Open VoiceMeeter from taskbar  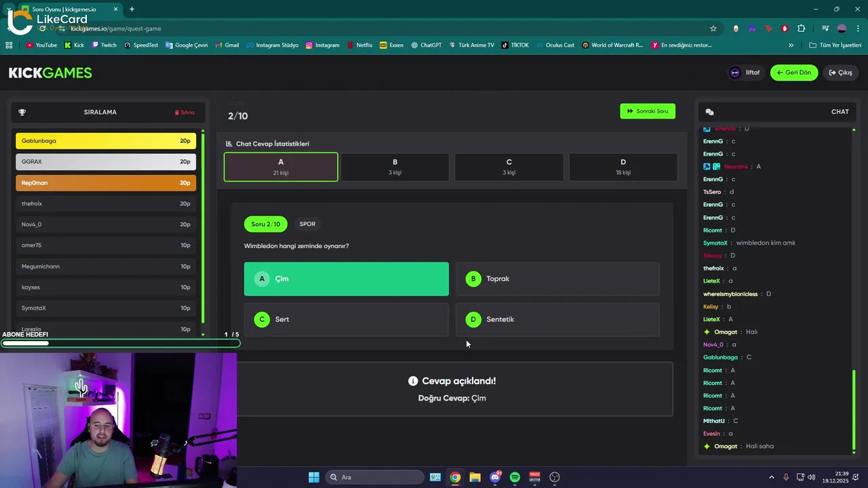click(534, 477)
